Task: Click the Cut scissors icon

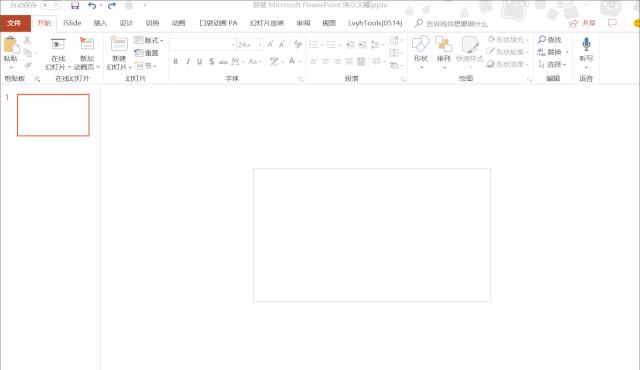Action: pos(27,40)
